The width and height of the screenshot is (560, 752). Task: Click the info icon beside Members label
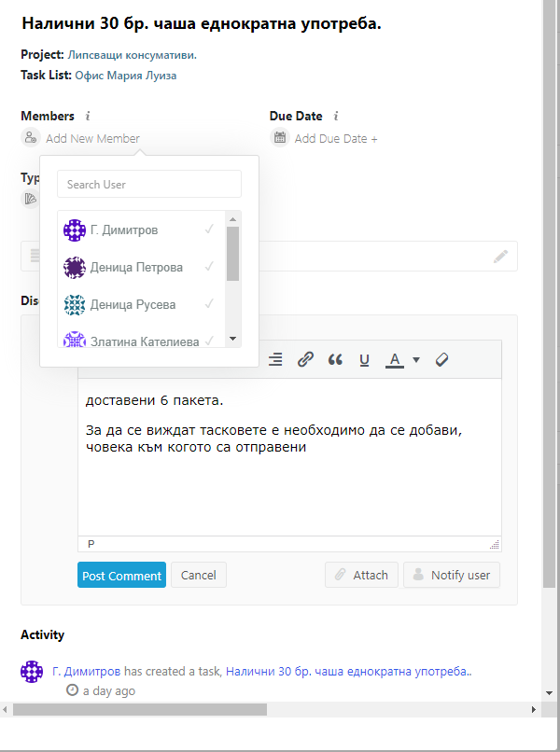point(88,117)
